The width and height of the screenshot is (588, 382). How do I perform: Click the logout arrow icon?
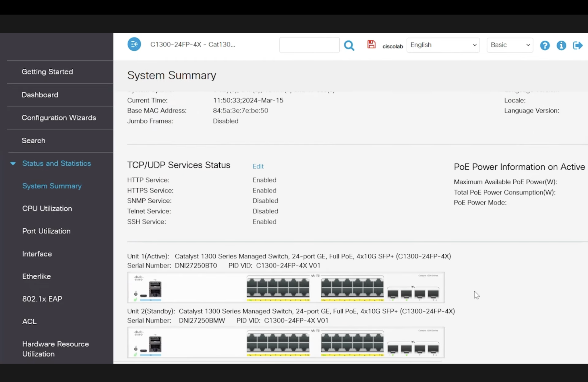tap(577, 45)
